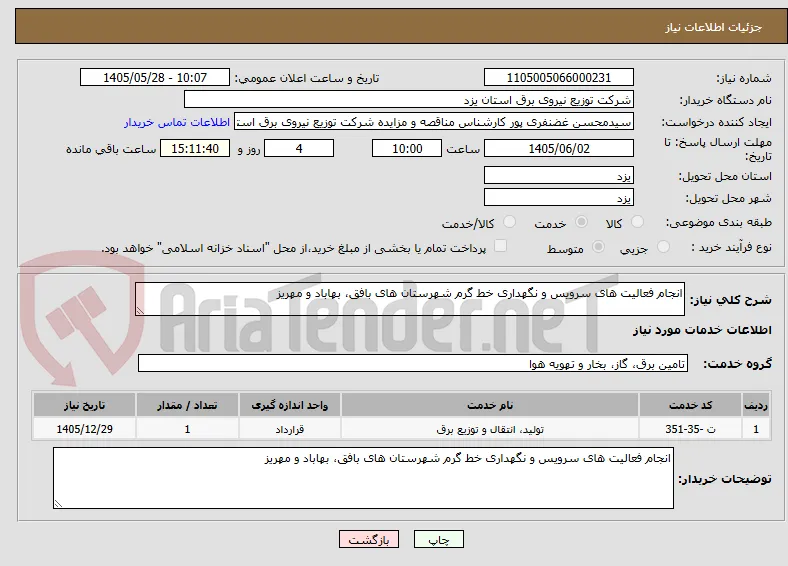Screen dimensions: 788x566
Task: Click the request creator field سیدمحسن غضنفری
Action: tap(434, 122)
